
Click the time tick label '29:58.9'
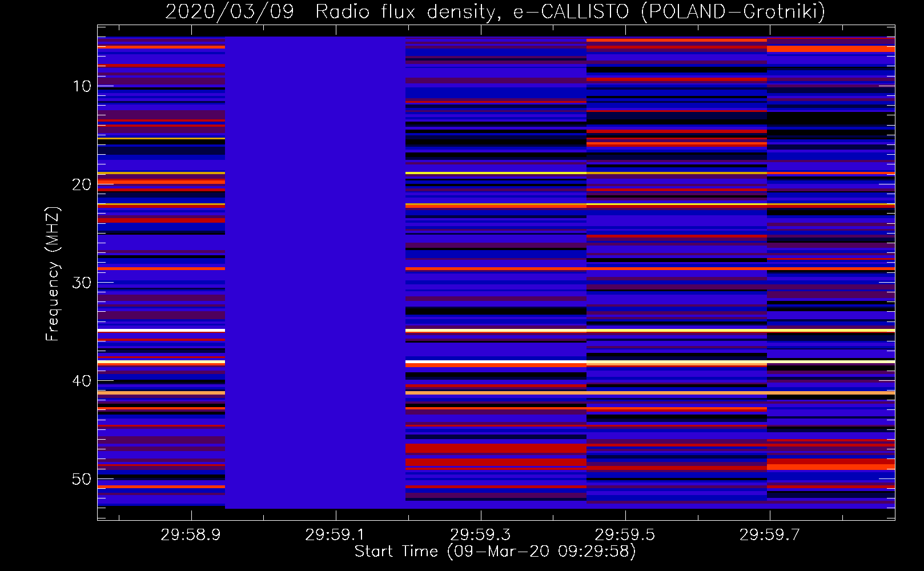pos(190,535)
